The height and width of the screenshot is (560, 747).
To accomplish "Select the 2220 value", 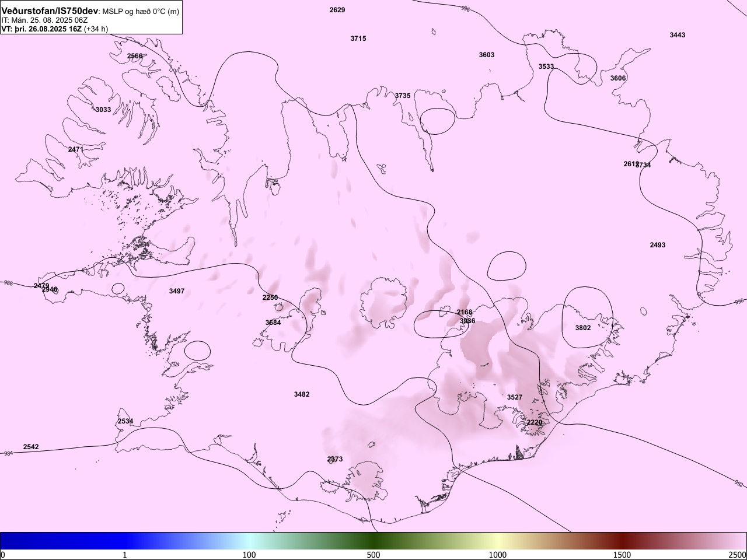I will [x=535, y=422].
